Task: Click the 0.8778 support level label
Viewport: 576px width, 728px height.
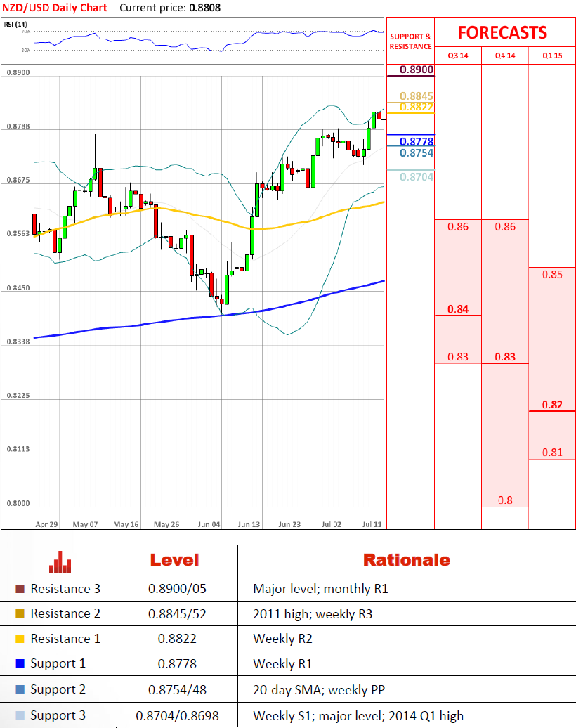Action: click(x=417, y=141)
